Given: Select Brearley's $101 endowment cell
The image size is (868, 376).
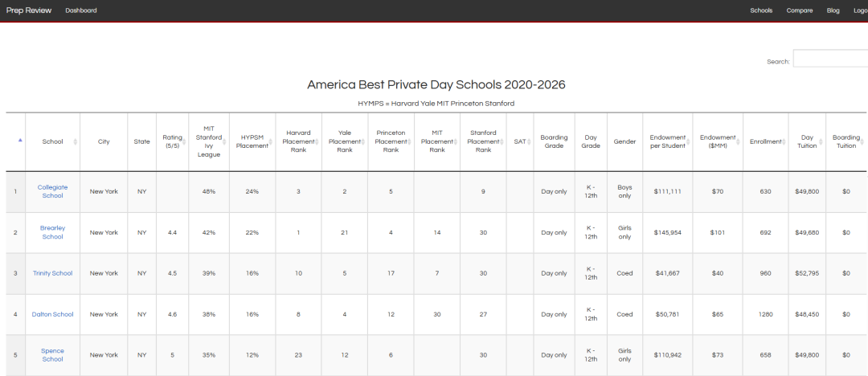Looking at the screenshot, I should (717, 232).
